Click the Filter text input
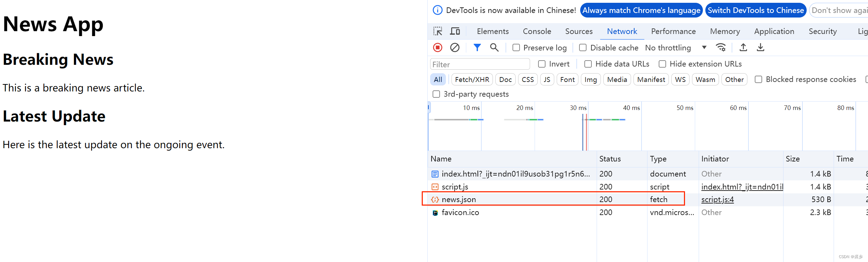 coord(480,64)
